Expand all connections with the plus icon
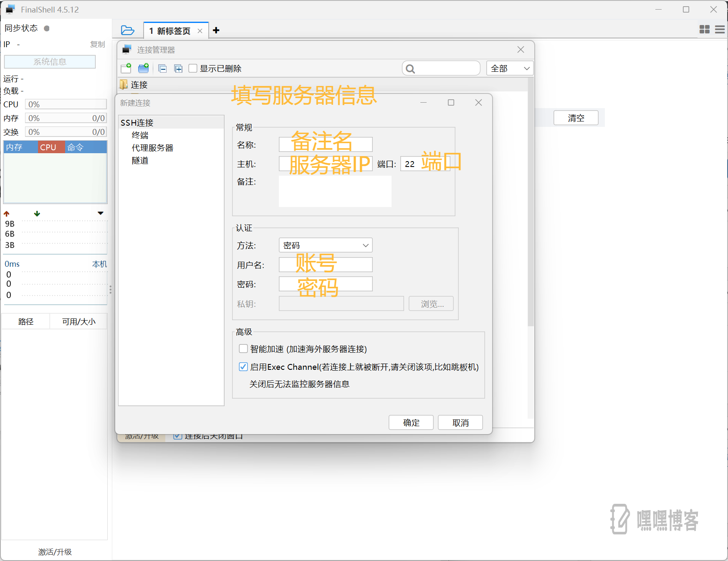The width and height of the screenshot is (728, 561). click(178, 69)
